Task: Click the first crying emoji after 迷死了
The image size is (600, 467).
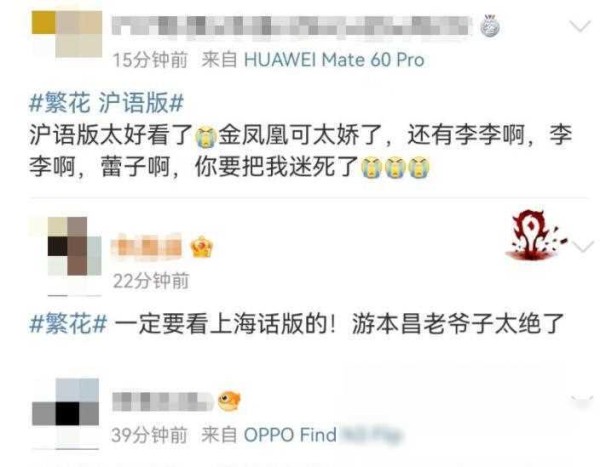Action: (372, 168)
